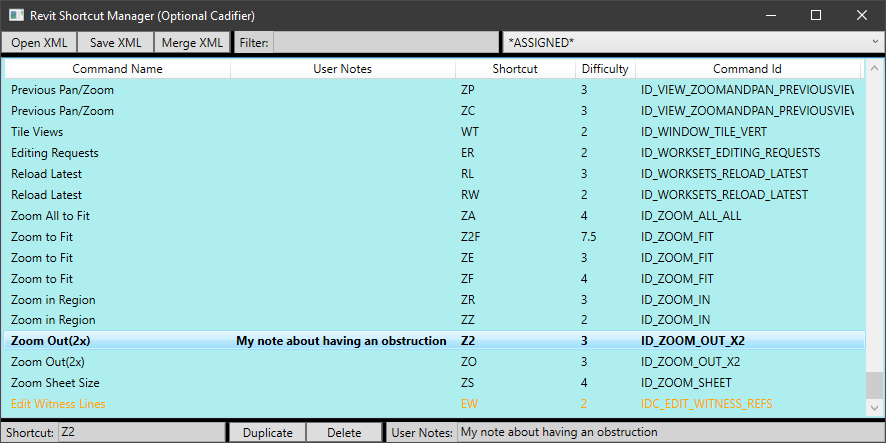Select Previous Pan/Zoom row with ZC shortcut
The height and width of the screenshot is (443, 886).
click(x=435, y=111)
